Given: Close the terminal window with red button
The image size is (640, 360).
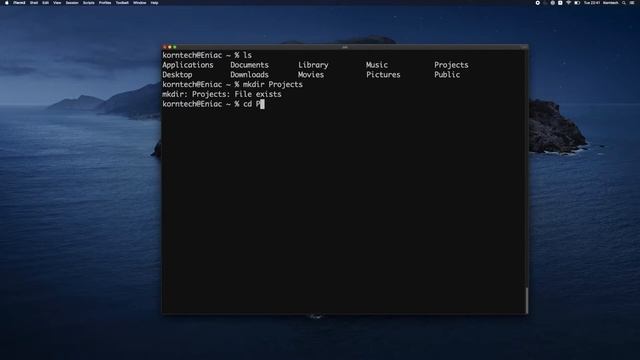Looking at the screenshot, I should tap(165, 47).
